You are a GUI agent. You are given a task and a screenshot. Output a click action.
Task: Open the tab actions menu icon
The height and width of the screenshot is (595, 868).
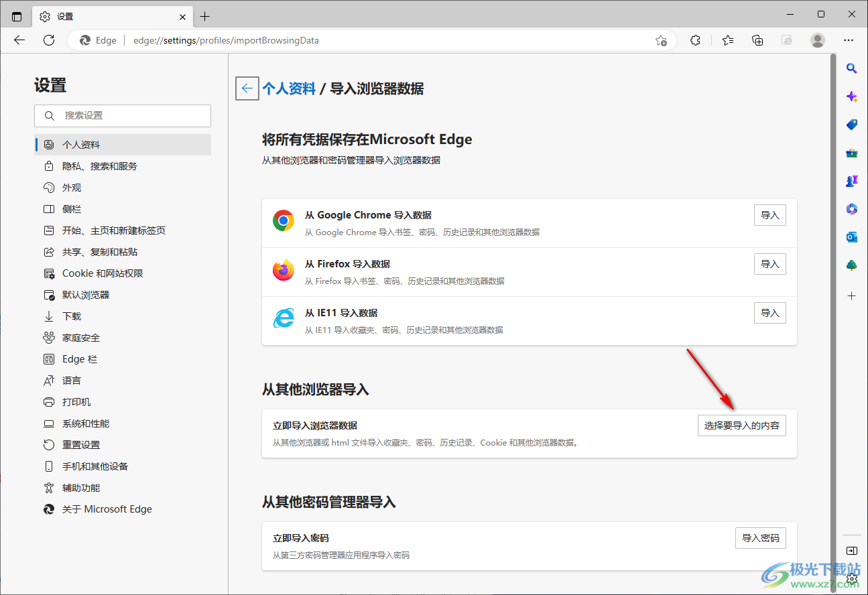pos(17,16)
